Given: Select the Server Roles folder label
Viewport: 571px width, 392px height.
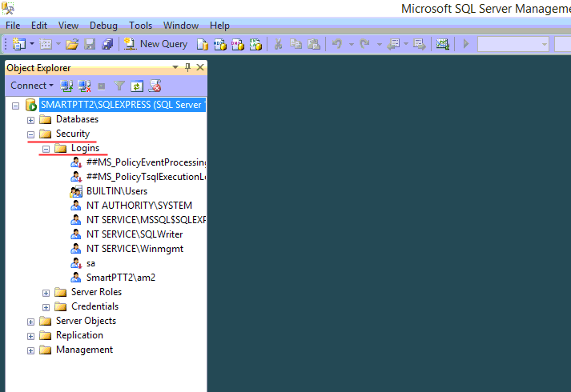Looking at the screenshot, I should [x=97, y=292].
